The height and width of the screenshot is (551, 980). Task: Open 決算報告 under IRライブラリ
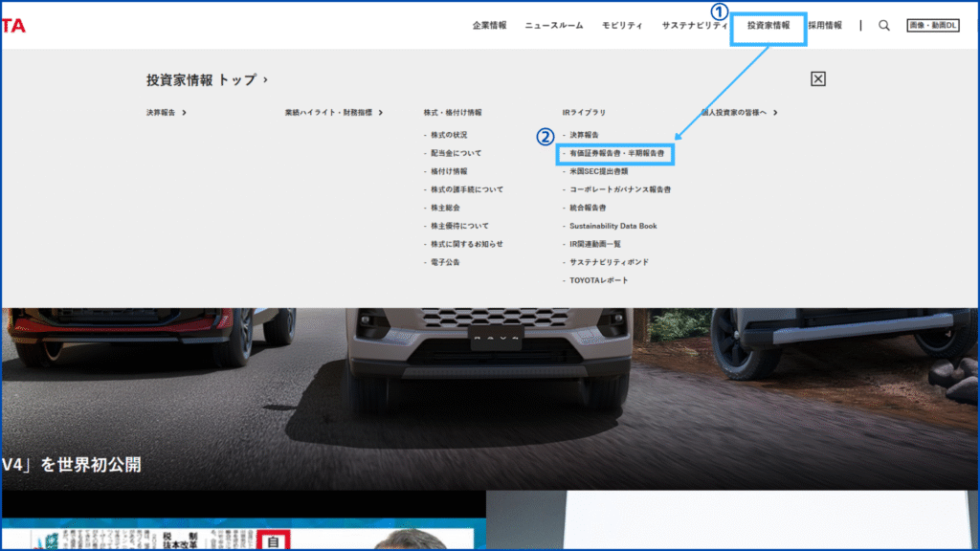tap(584, 135)
